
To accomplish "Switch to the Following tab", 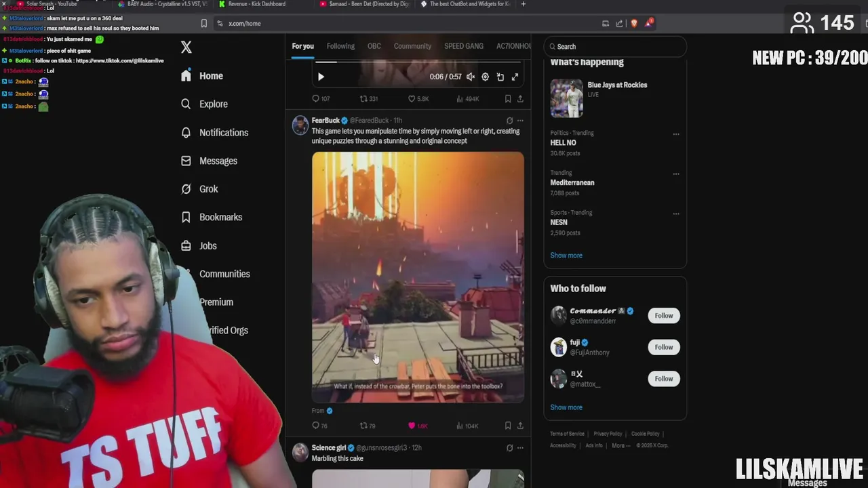I will coord(340,46).
